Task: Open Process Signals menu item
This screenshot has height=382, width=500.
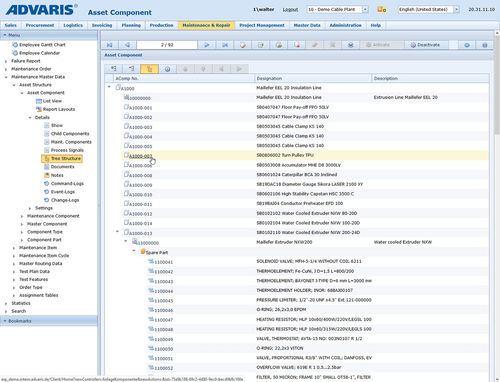Action: pyautogui.click(x=67, y=150)
